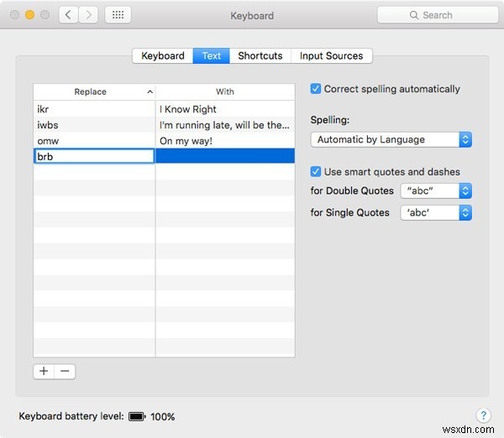Minimize the window with the yellow button
The height and width of the screenshot is (438, 504).
30,15
